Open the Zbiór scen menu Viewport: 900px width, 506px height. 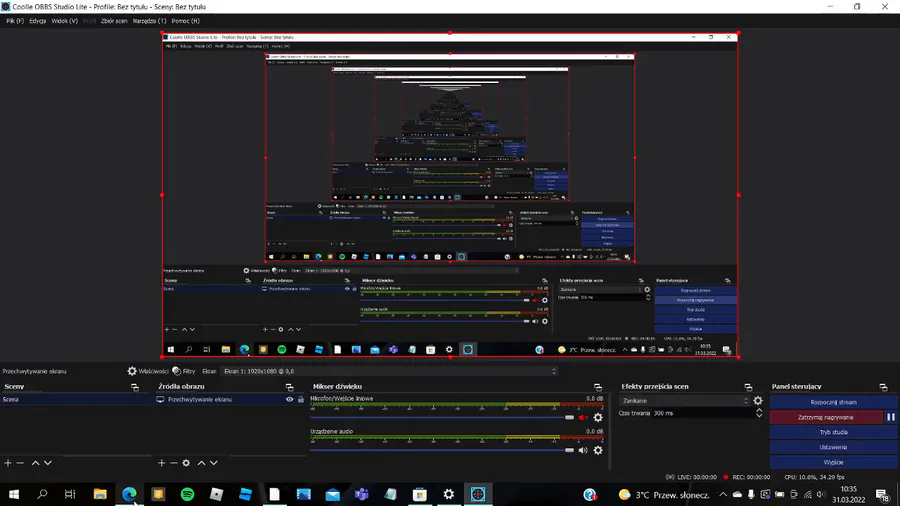click(x=114, y=21)
